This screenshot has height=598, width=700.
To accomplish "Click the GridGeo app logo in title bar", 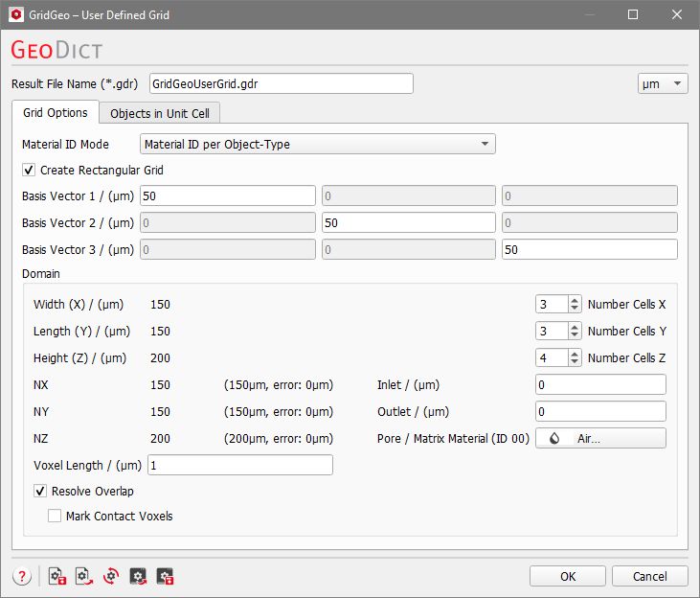I will pyautogui.click(x=16, y=14).
